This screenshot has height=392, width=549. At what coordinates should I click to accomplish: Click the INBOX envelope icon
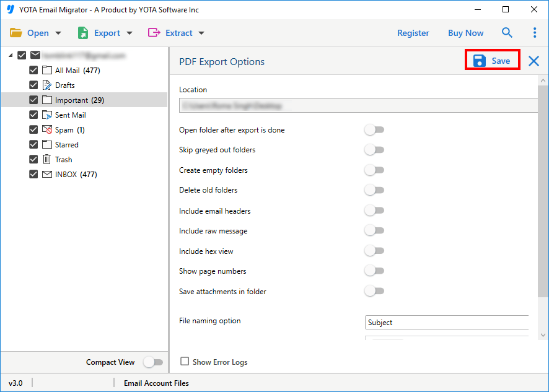[47, 174]
